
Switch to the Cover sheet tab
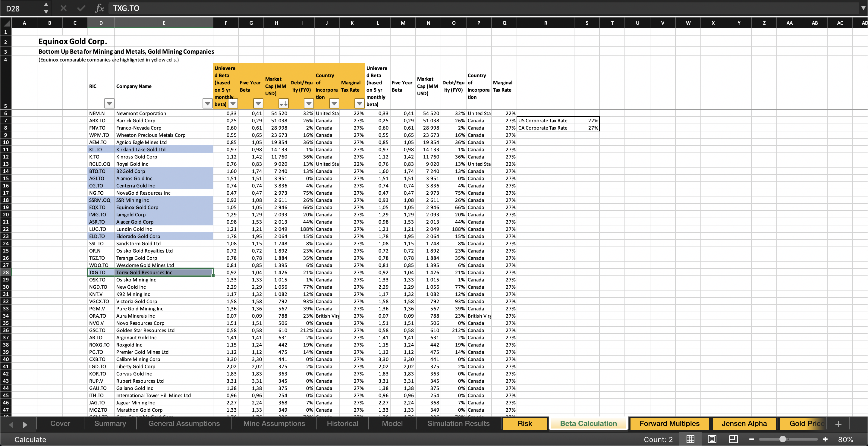tap(60, 423)
